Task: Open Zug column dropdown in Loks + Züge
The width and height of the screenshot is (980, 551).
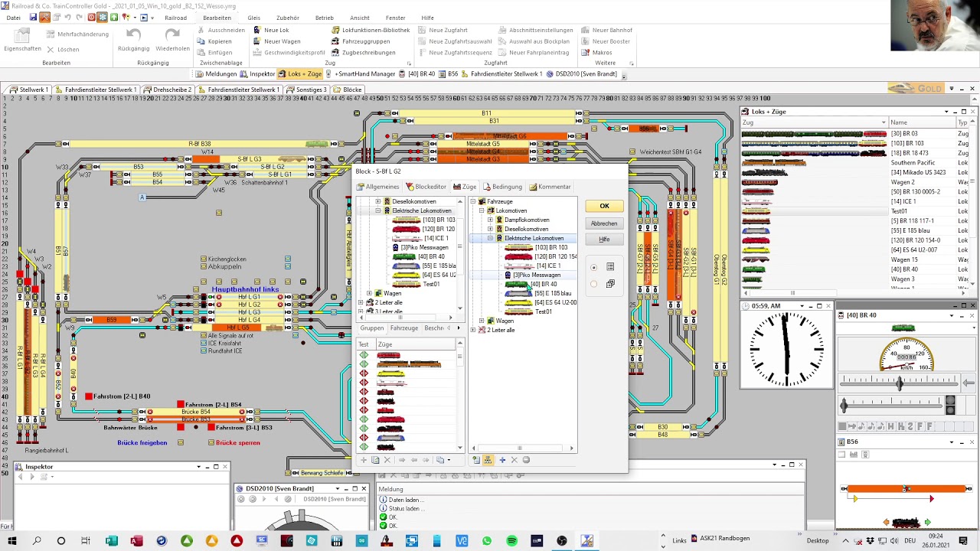Action: click(x=884, y=122)
